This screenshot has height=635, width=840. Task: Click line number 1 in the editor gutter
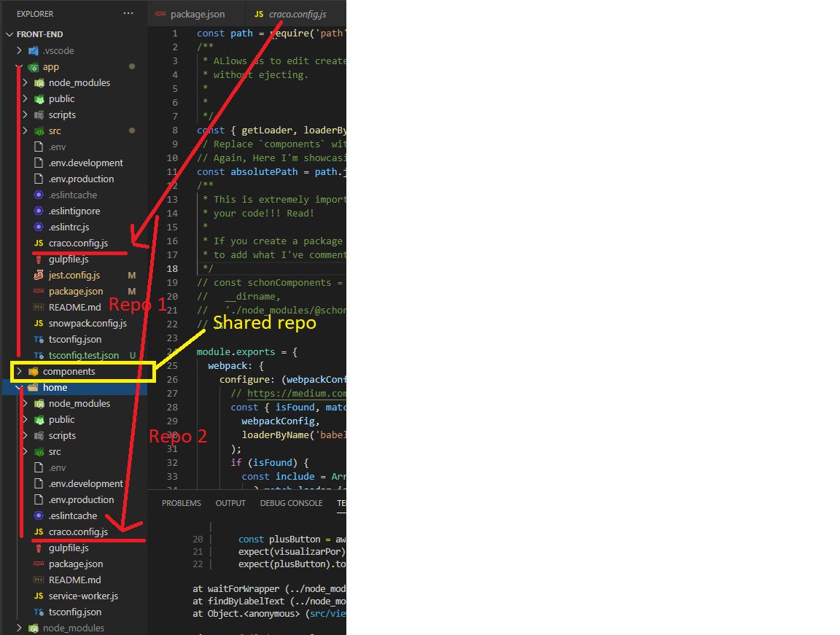[x=175, y=34]
